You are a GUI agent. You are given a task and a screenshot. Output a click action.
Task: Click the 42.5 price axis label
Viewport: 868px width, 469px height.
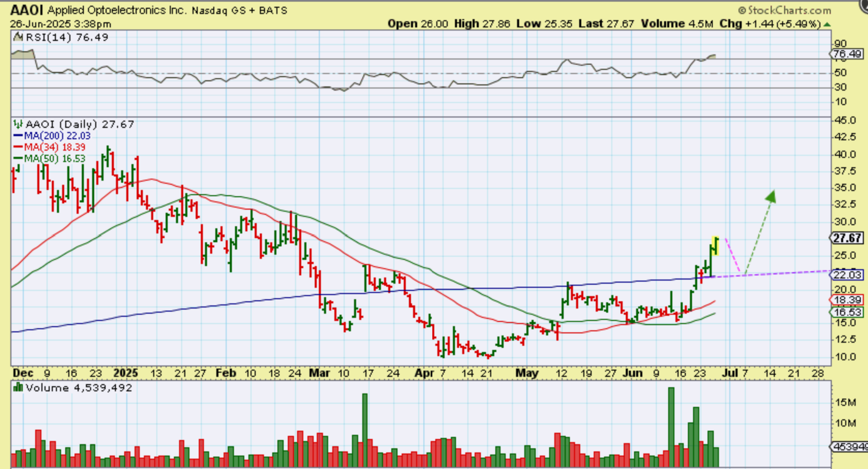point(845,137)
